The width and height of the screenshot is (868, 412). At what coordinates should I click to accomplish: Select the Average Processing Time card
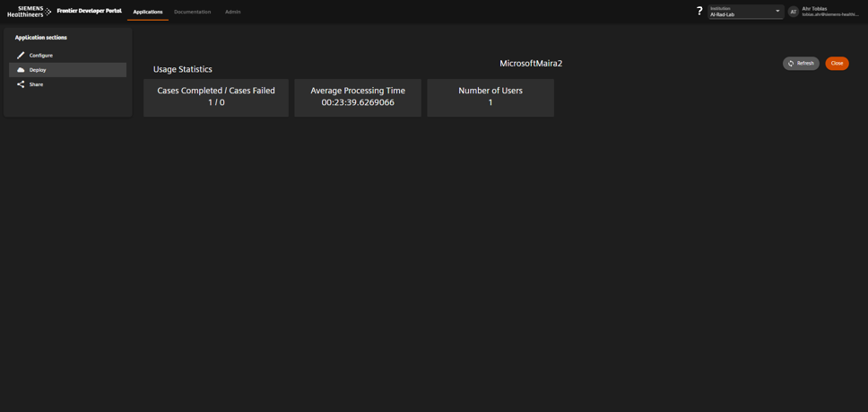(358, 97)
